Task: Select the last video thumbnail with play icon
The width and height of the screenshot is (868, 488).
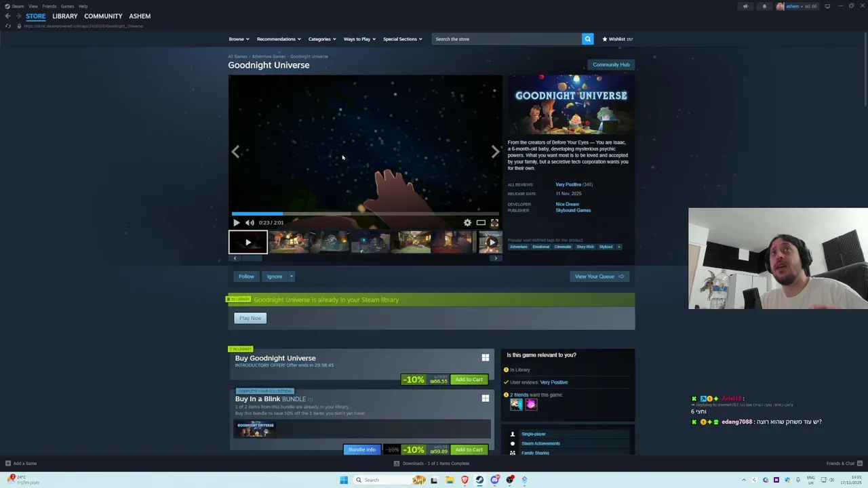Action: pos(491,242)
